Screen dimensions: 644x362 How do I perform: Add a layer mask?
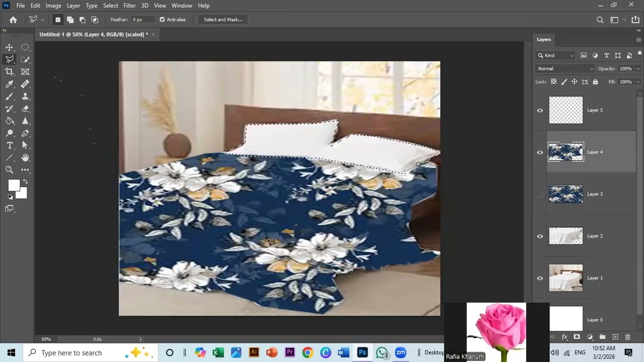click(577, 337)
